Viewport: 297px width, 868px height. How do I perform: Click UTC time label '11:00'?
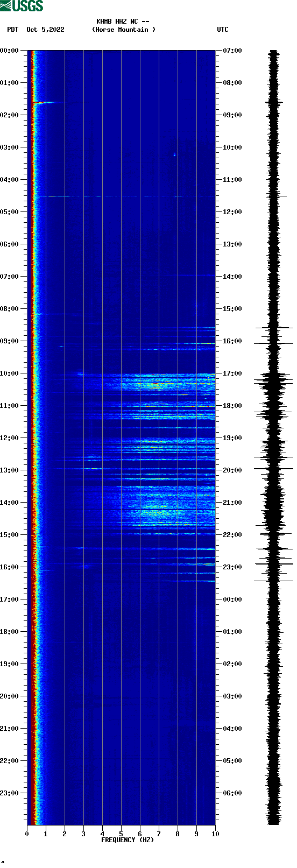232,180
